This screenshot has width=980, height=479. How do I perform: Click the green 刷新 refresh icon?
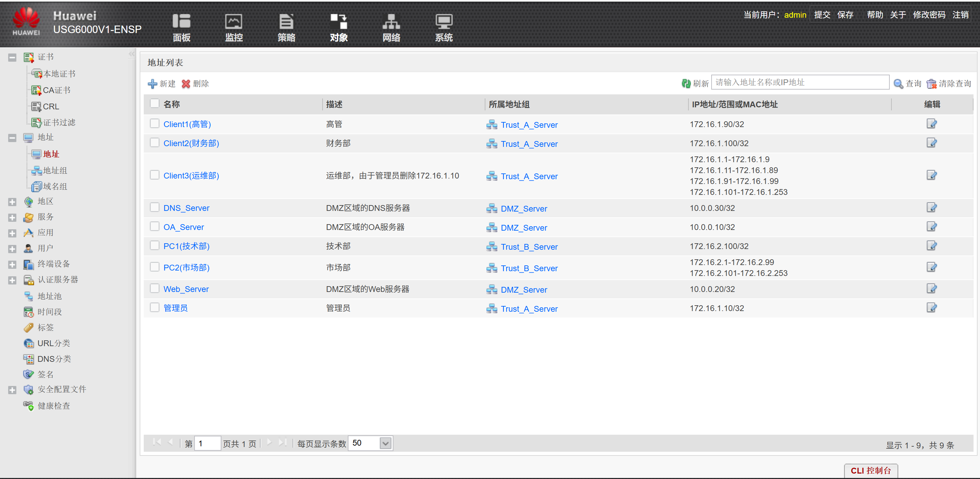click(686, 83)
